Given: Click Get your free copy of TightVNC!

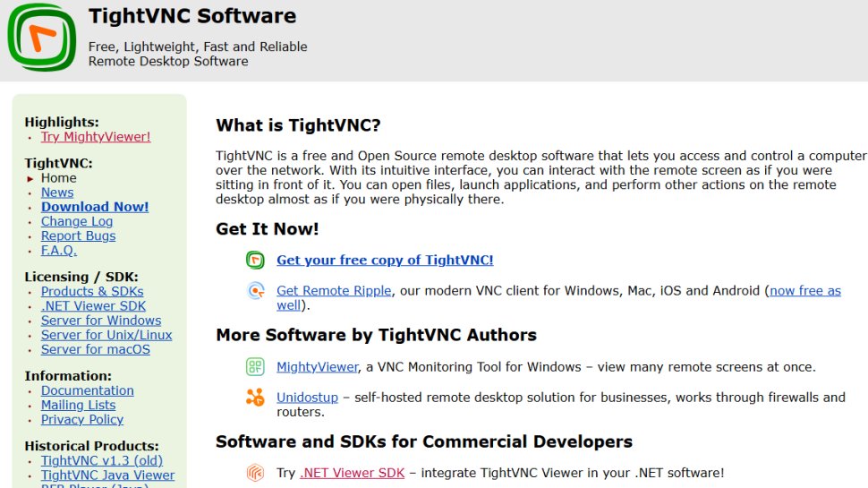Looking at the screenshot, I should point(385,260).
